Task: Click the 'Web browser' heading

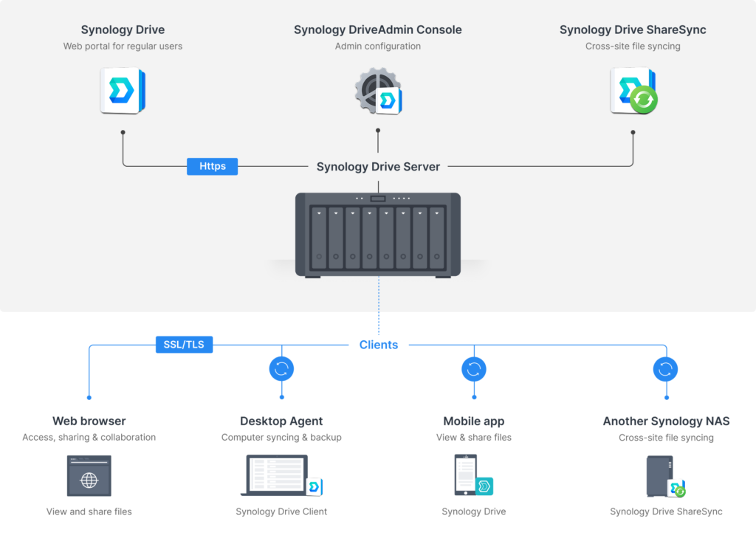Action: [89, 421]
